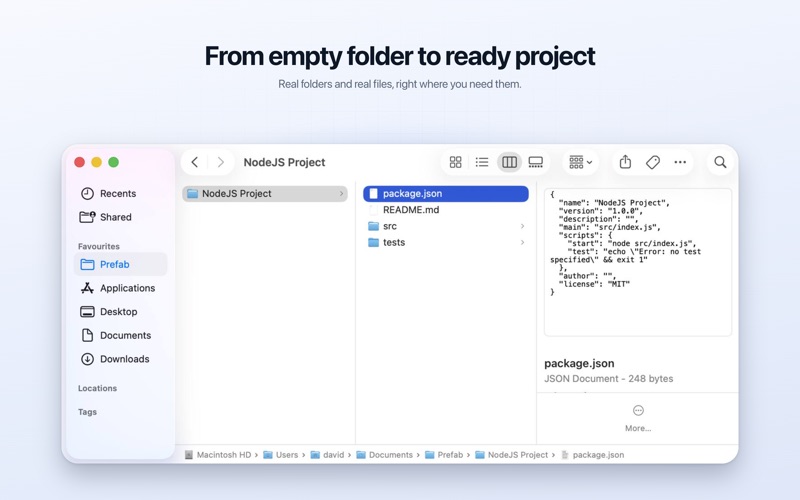Click the Downloads arrow icon in sidebar
The width and height of the screenshot is (800, 500).
coord(87,359)
